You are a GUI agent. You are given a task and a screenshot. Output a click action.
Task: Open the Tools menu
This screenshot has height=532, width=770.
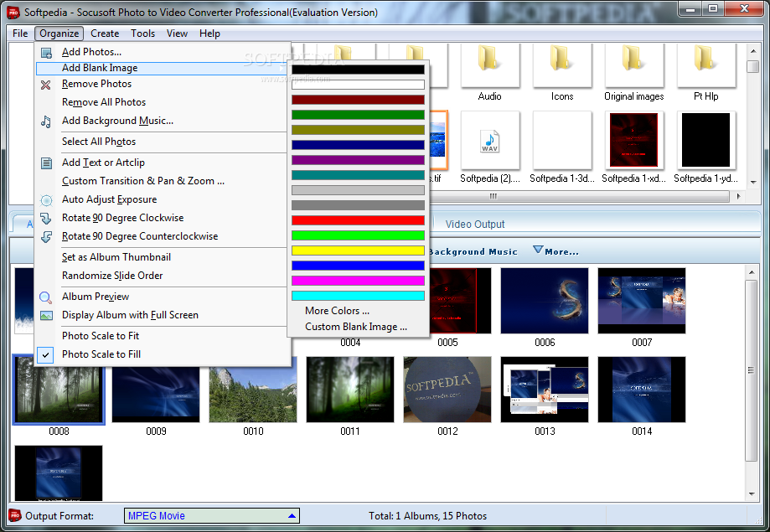(142, 34)
